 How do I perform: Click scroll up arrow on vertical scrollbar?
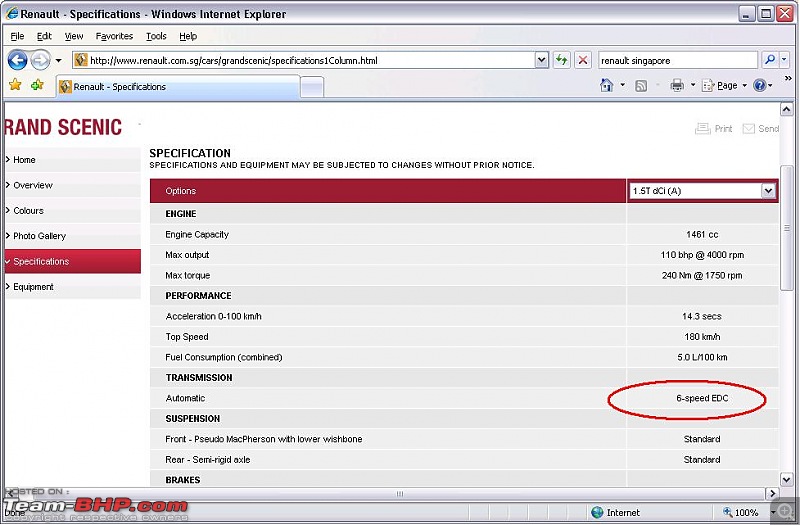[786, 109]
